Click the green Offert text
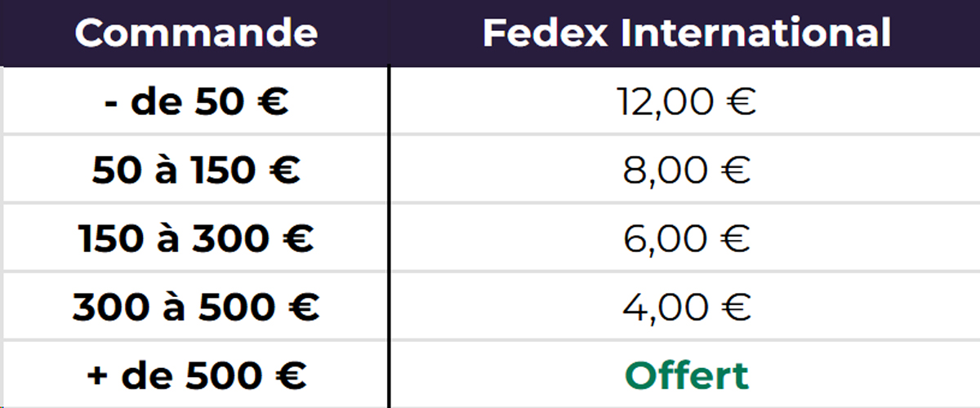 pyautogui.click(x=687, y=376)
